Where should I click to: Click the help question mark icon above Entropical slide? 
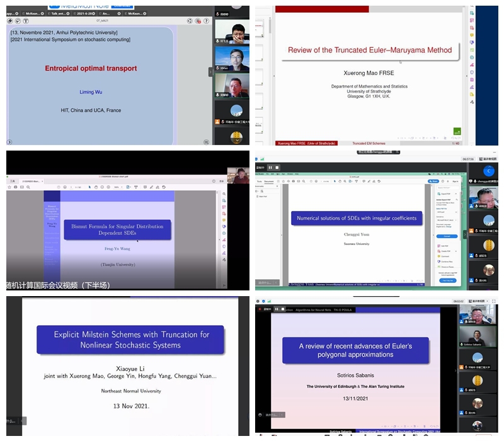click(206, 21)
